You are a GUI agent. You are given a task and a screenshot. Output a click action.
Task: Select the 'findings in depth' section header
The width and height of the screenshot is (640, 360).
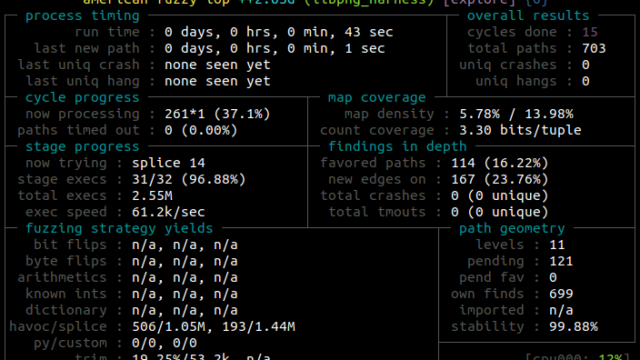(397, 147)
